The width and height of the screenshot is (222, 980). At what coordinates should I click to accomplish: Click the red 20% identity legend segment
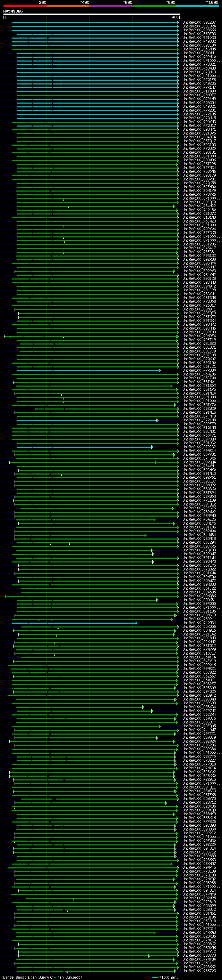[25, 6]
